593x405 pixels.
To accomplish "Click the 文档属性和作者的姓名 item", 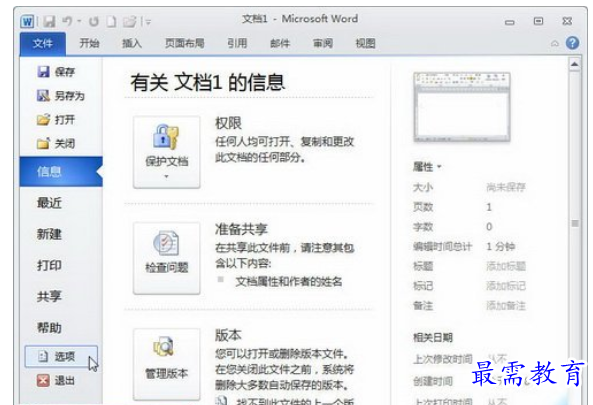I will 289,281.
